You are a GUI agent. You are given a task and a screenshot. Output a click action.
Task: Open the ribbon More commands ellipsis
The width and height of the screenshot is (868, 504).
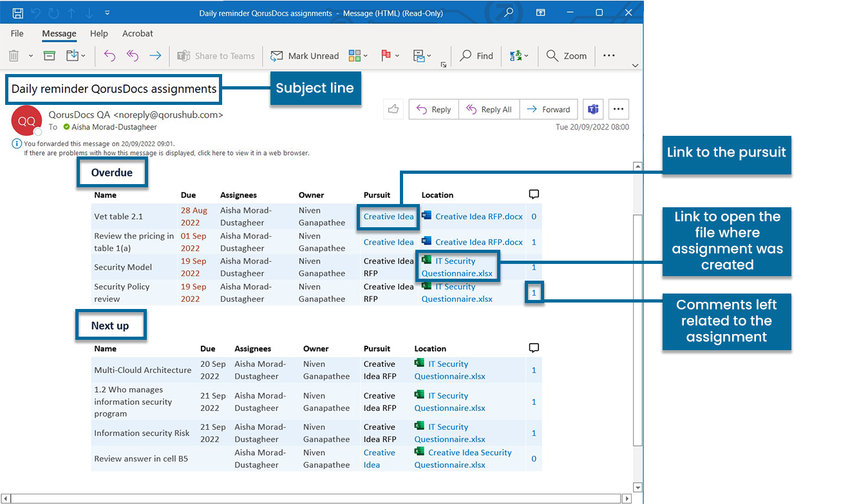pyautogui.click(x=609, y=56)
